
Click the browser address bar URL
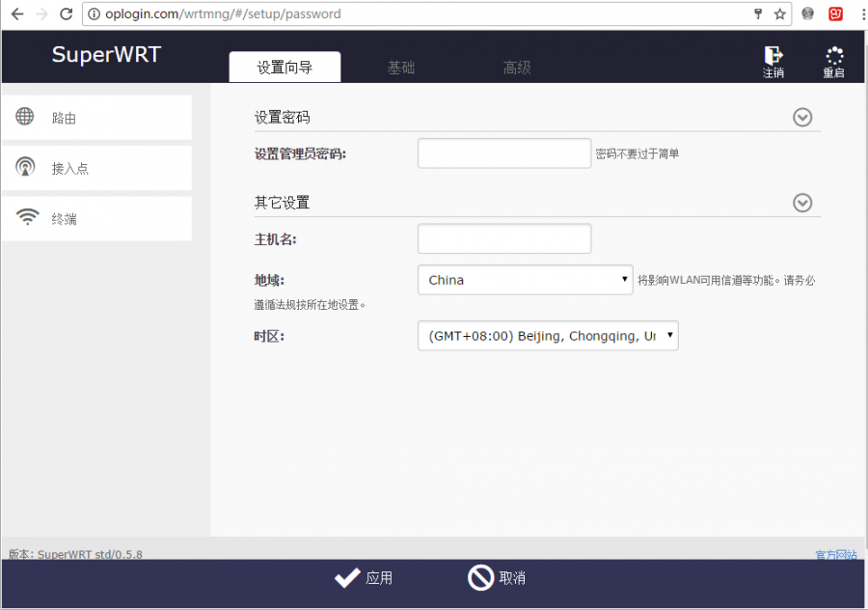223,14
